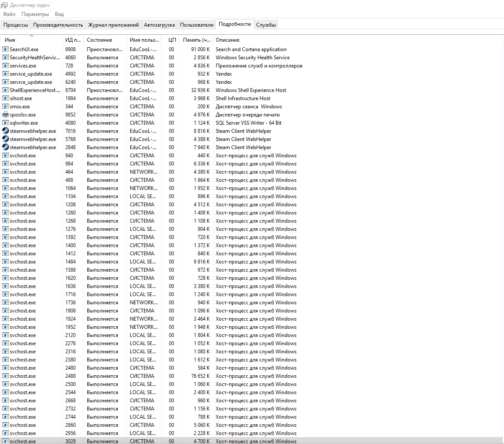Click 'Search and Cortana application' description

pyautogui.click(x=251, y=49)
